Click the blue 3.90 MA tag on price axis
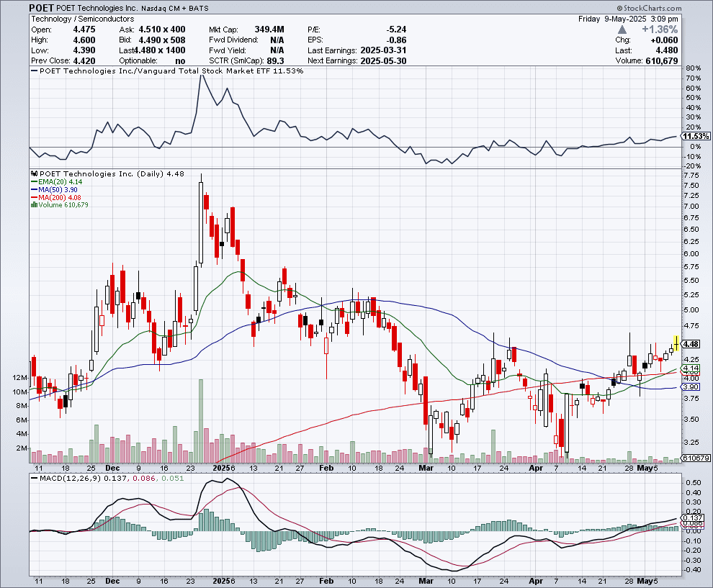This screenshot has width=713, height=588. (691, 386)
